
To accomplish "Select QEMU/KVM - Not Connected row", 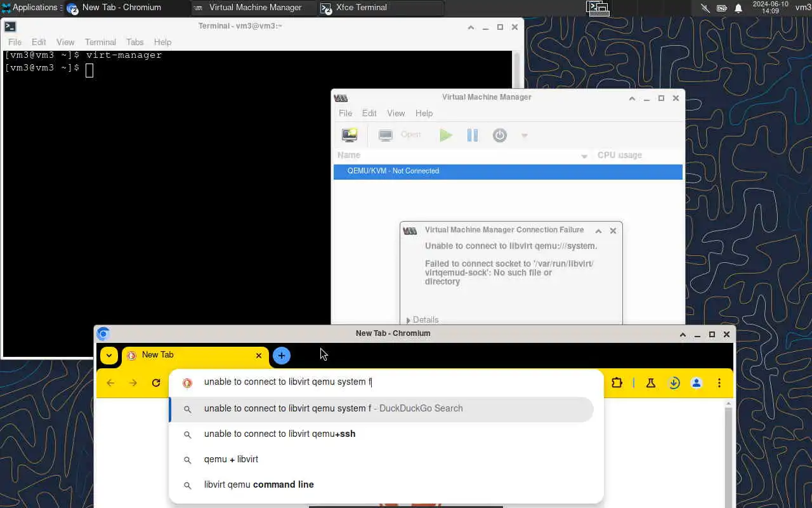I will (508, 171).
